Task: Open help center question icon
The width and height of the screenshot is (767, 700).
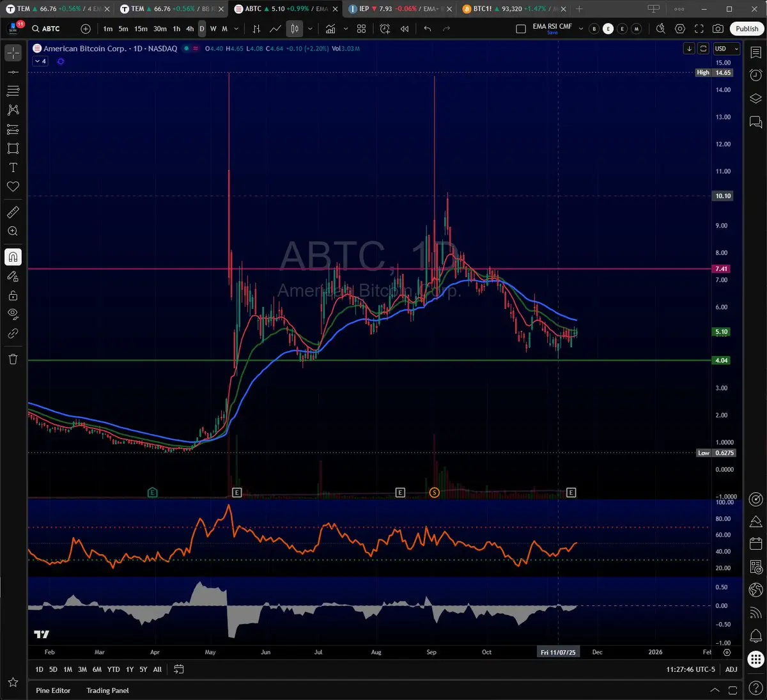Action: click(755, 688)
